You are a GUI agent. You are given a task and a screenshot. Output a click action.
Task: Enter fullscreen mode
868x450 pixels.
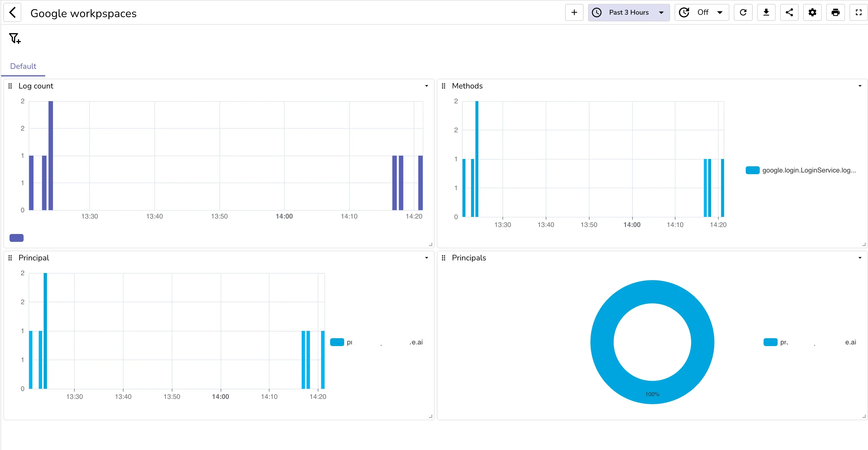858,12
